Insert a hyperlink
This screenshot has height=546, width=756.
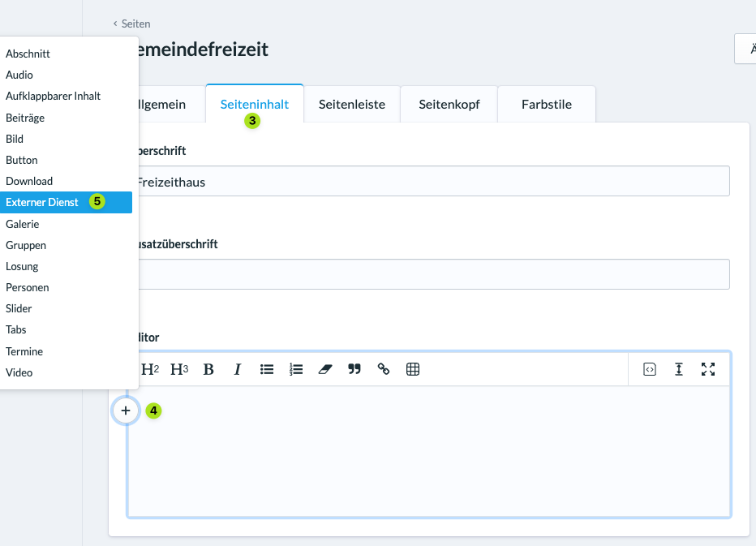pyautogui.click(x=384, y=369)
